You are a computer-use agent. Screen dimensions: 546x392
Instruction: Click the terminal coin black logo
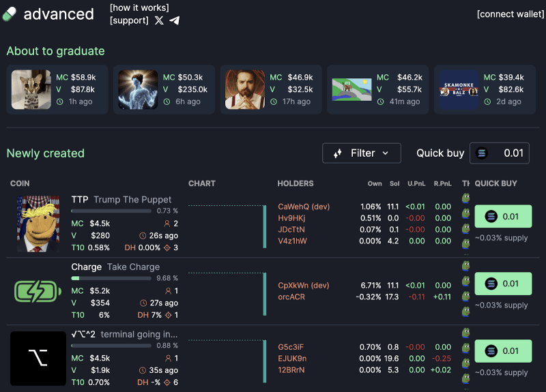pyautogui.click(x=39, y=358)
